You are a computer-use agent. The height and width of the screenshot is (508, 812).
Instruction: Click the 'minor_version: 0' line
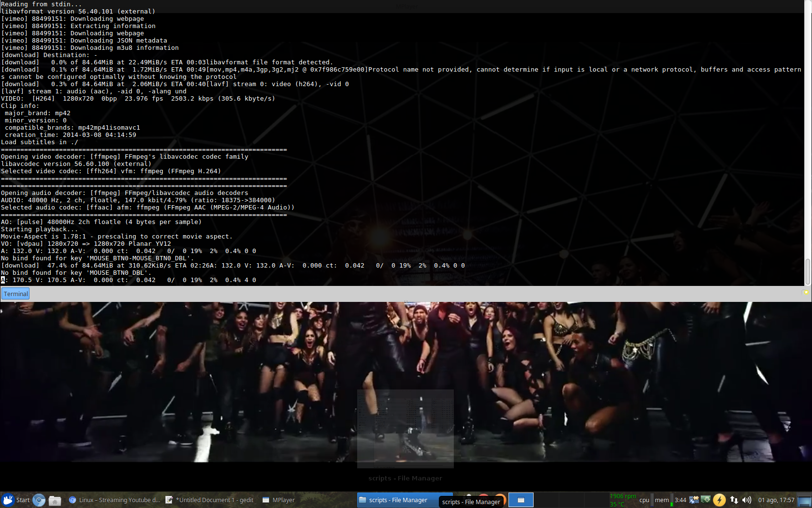[x=36, y=120]
